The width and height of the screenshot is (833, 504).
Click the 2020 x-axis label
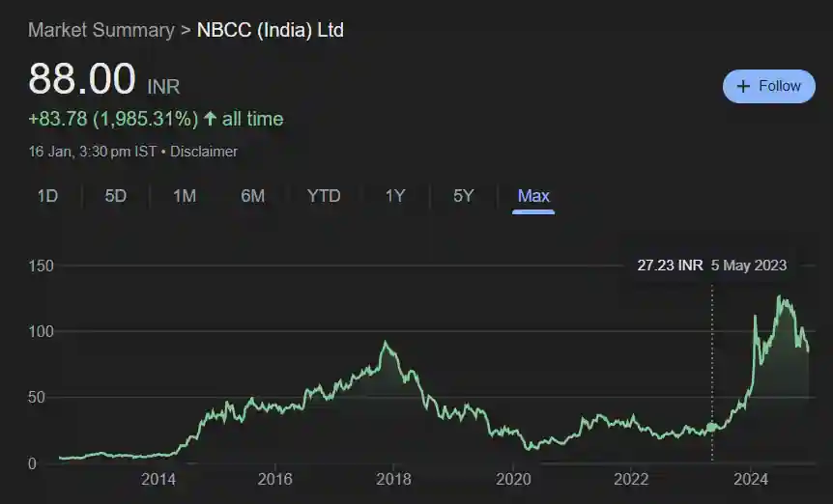tap(513, 479)
